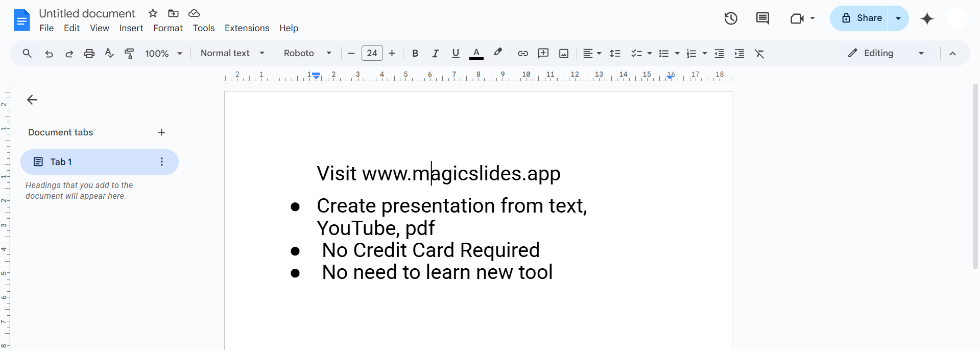Click the left indent ruler marker
980x350 pixels.
pyautogui.click(x=317, y=77)
